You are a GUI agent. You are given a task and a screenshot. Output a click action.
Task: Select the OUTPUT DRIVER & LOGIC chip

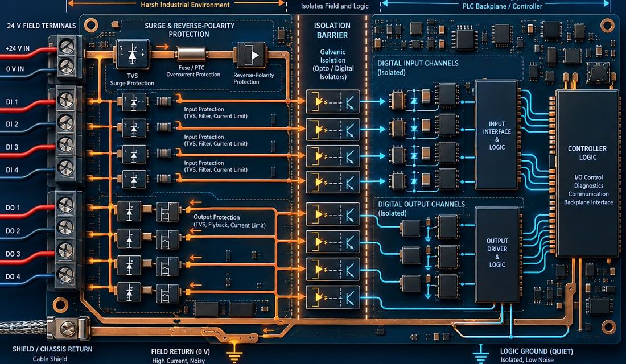click(497, 255)
